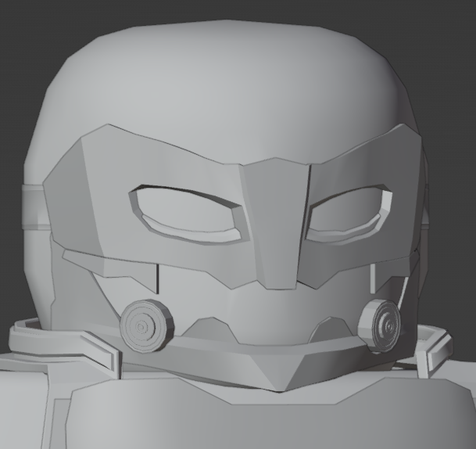Screen dimensions: 476x449
Task: Click the mask's right eye opening
Action: click(x=349, y=214)
